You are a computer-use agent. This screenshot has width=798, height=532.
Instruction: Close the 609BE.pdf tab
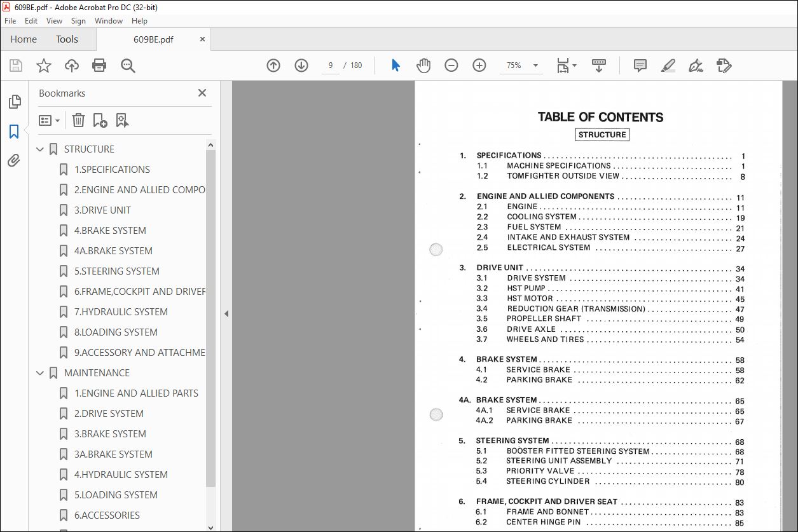[x=203, y=39]
